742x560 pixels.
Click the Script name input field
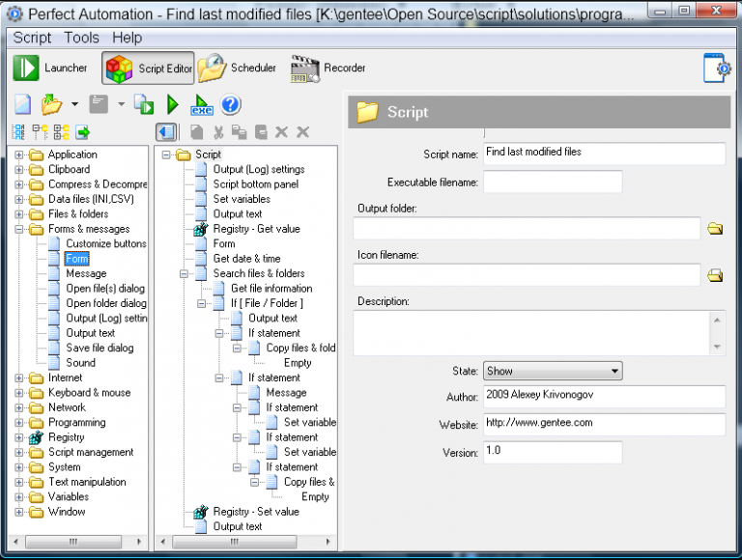coord(603,154)
